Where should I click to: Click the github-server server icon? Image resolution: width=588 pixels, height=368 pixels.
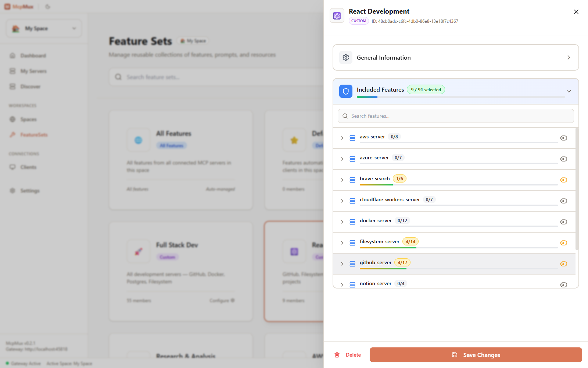click(352, 263)
